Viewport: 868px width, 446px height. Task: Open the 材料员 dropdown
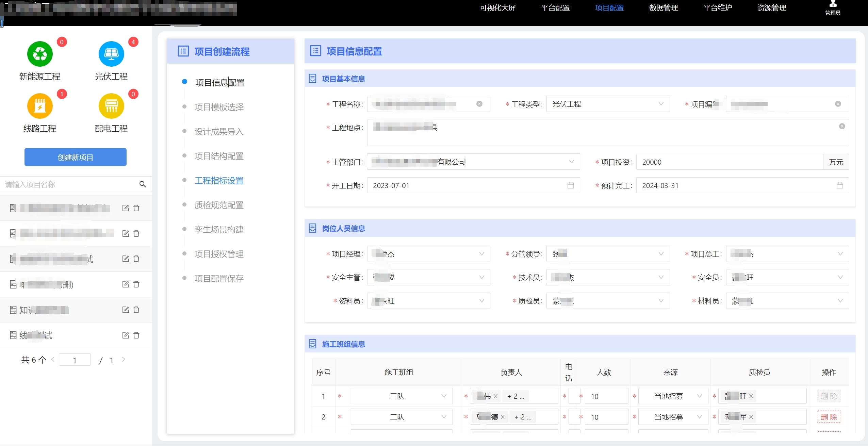coord(787,301)
